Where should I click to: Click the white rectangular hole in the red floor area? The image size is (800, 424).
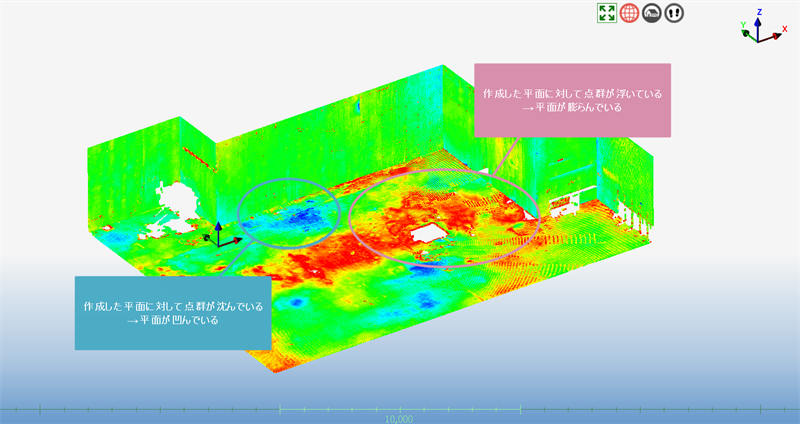(430, 234)
